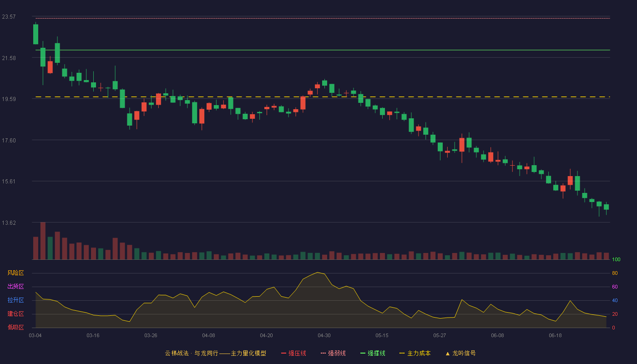Click the 低吸区 zone label
Viewport: 637px width, 364px height.
click(15, 327)
